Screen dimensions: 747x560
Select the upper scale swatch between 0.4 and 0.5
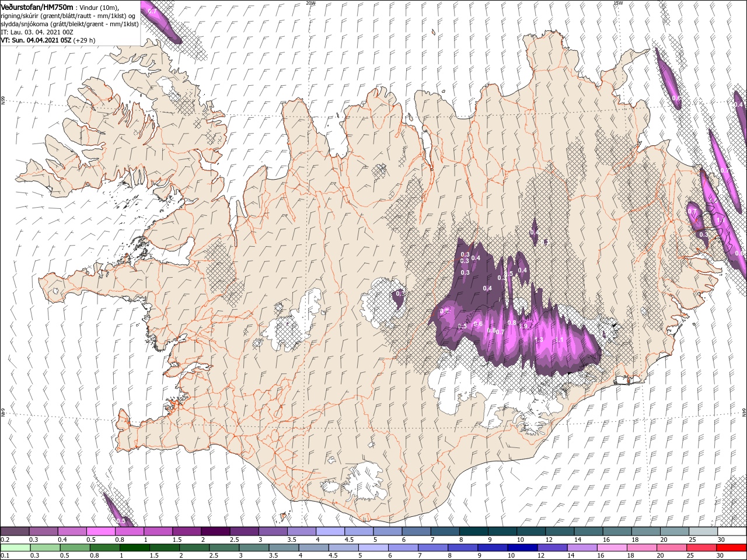[72, 531]
